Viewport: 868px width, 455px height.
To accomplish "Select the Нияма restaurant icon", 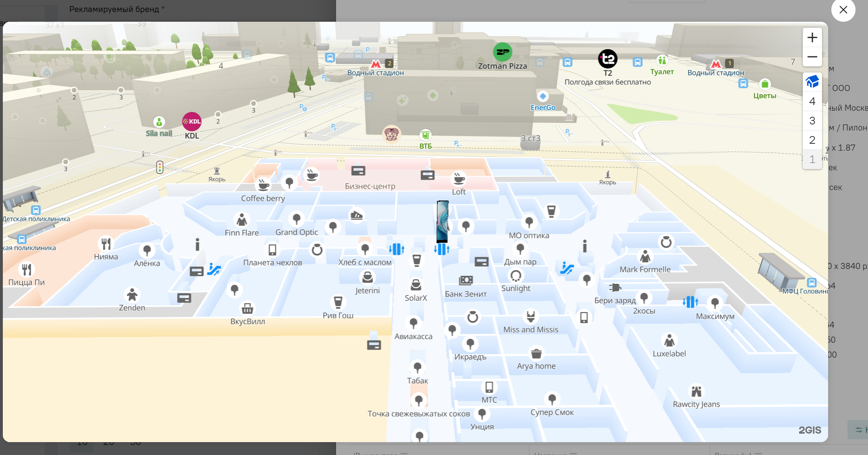I will tap(106, 244).
